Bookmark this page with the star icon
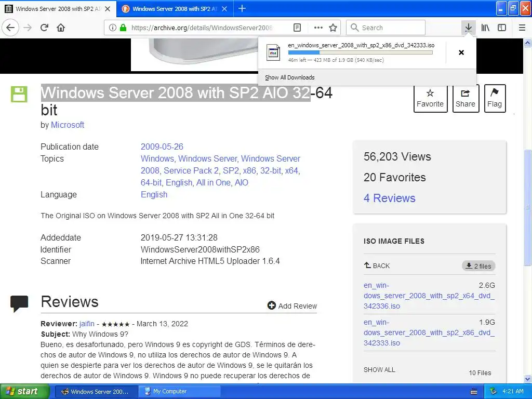This screenshot has height=399, width=532. point(333,28)
